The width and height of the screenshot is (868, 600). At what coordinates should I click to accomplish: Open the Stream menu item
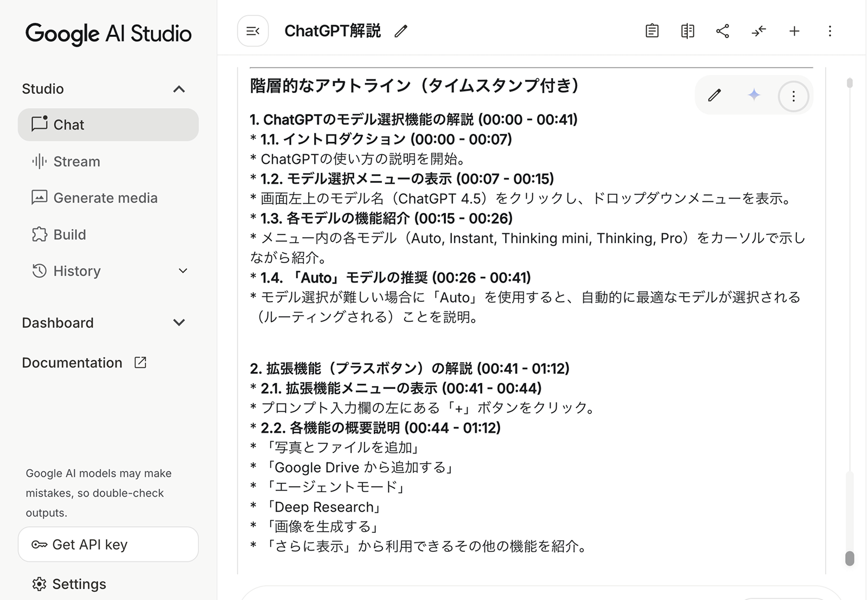tap(108, 162)
